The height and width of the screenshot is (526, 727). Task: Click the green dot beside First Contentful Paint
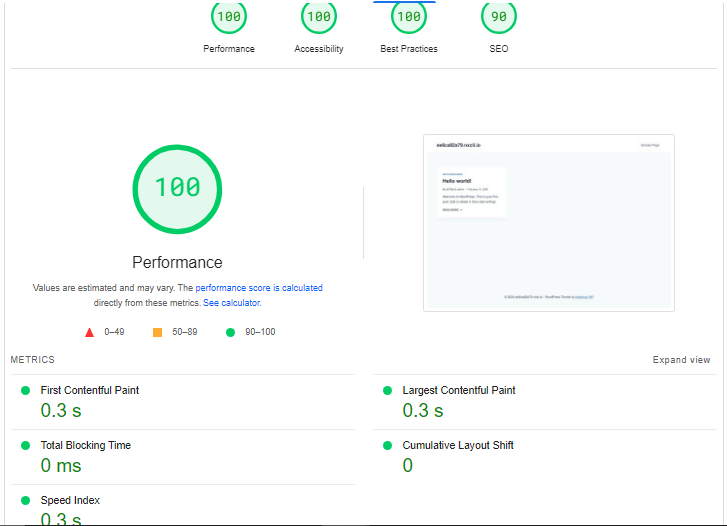[x=26, y=391]
